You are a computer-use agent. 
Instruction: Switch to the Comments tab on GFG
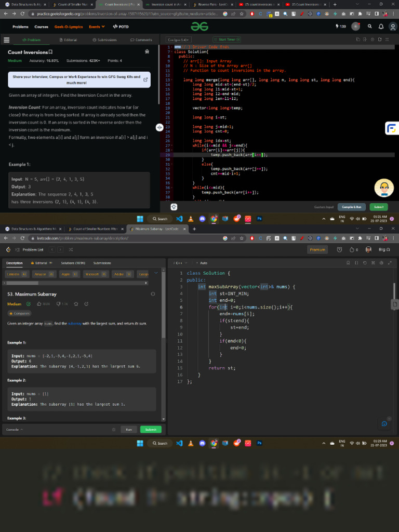[x=141, y=40]
